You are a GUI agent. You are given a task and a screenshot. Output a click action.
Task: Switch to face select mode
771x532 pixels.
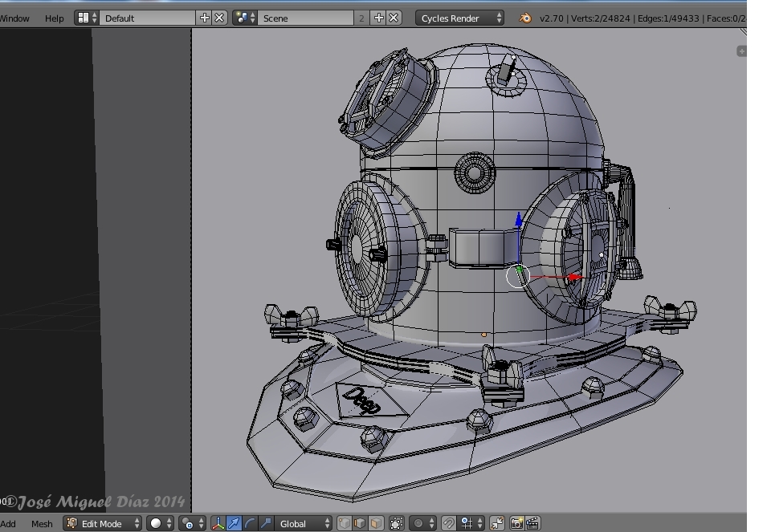click(376, 523)
